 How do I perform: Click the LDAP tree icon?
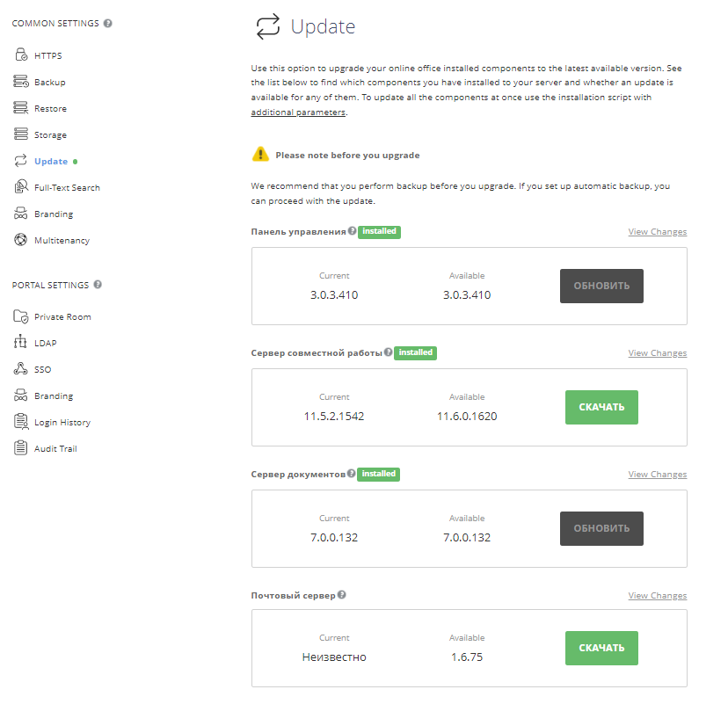click(x=20, y=342)
